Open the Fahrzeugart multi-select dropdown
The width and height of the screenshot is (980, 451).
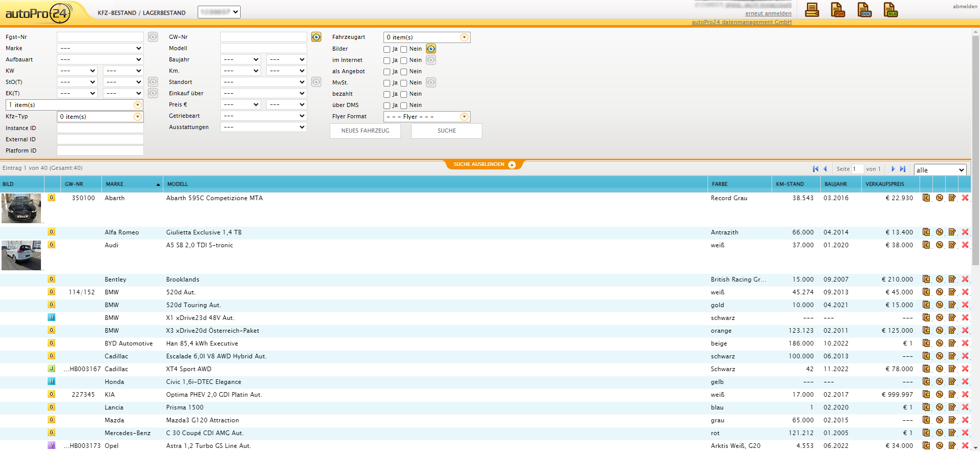pos(427,37)
